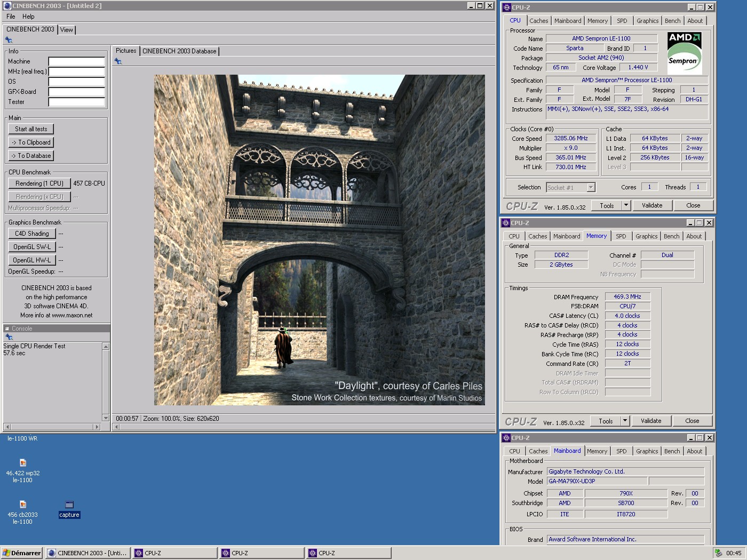747x560 pixels.
Task: Open CPU tab in Memory CPU-Z window
Action: coord(514,236)
